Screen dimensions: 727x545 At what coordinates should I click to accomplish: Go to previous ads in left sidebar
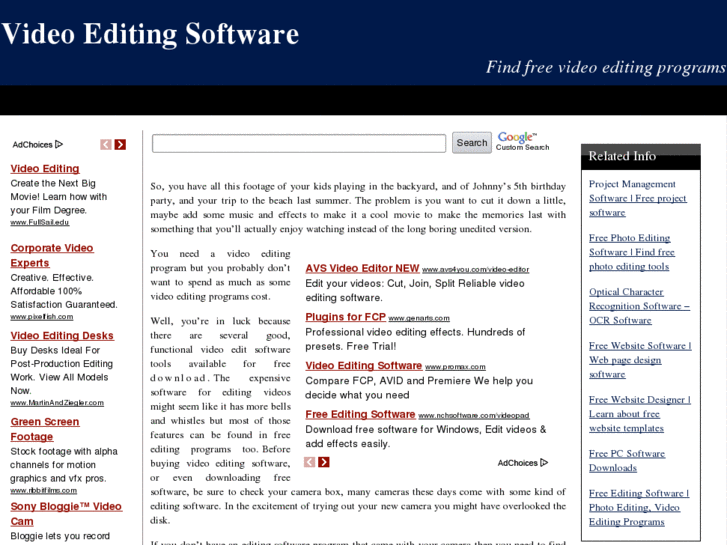click(x=106, y=145)
